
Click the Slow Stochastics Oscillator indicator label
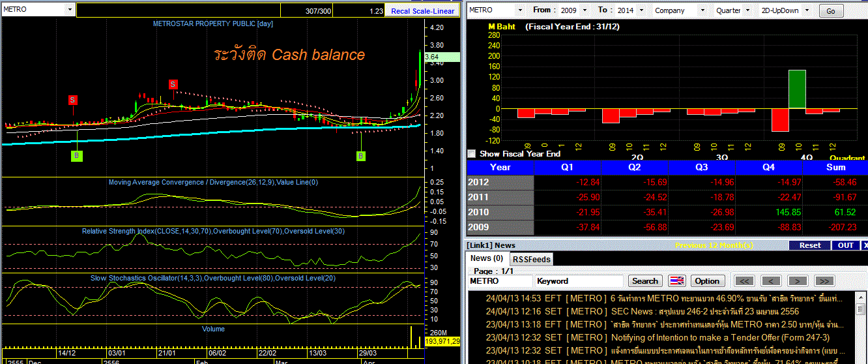click(212, 278)
